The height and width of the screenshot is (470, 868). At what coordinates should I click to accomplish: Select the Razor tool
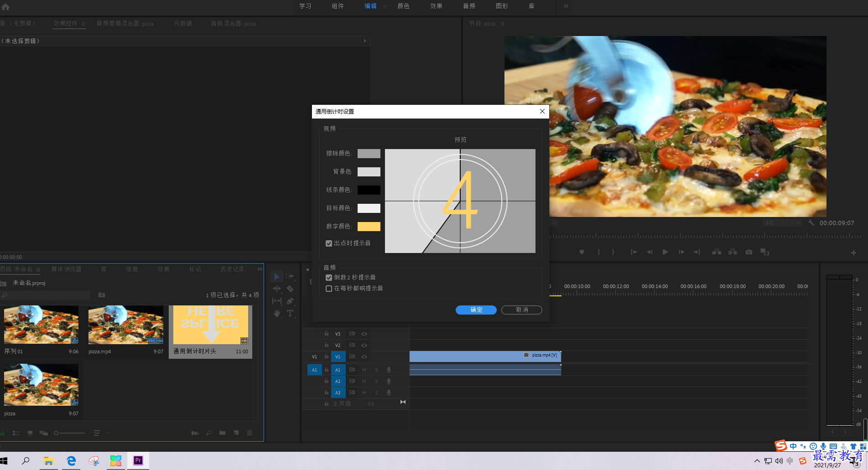[290, 289]
